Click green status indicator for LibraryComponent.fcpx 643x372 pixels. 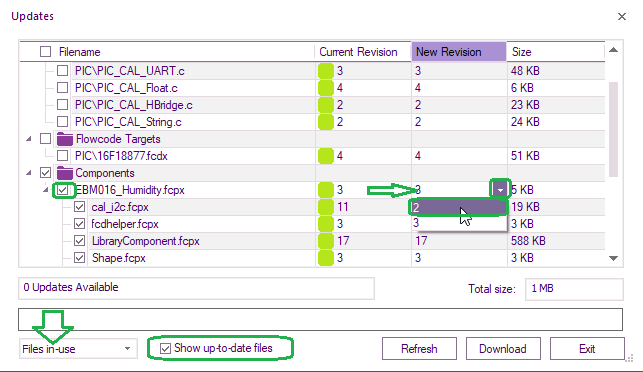tap(326, 241)
